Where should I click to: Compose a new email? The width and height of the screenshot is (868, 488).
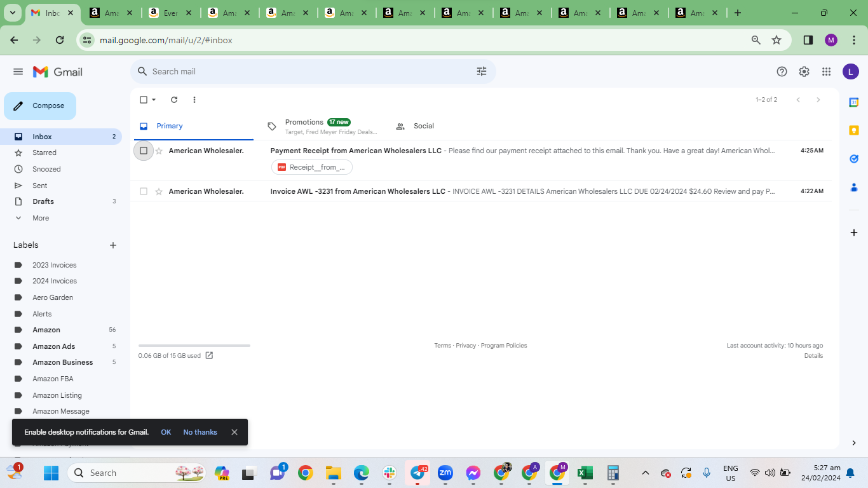coord(40,106)
